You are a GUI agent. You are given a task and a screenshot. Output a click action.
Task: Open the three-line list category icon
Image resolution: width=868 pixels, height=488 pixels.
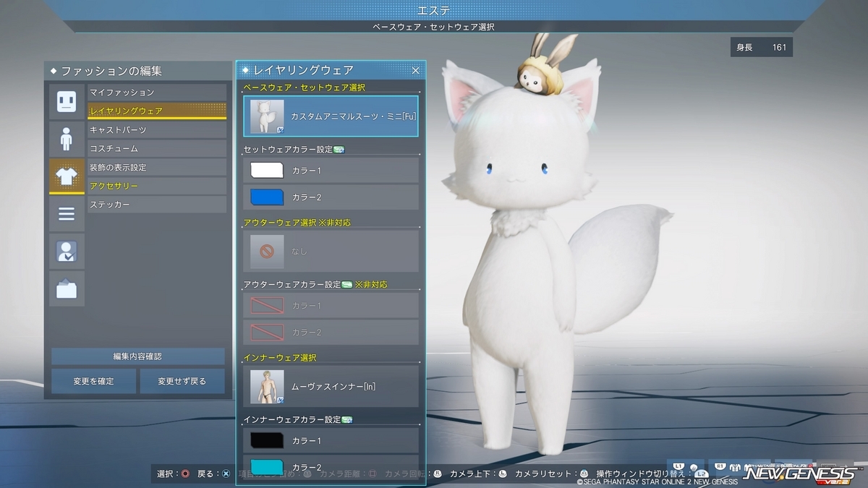pyautogui.click(x=67, y=214)
